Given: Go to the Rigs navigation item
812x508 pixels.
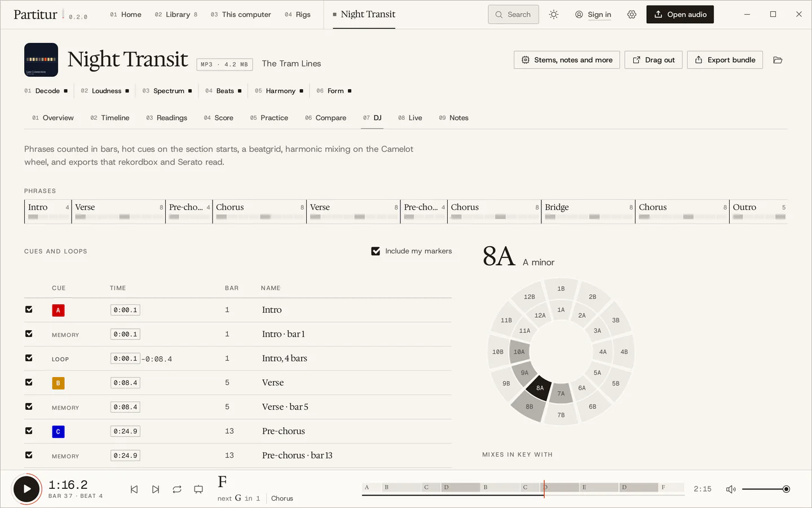Looking at the screenshot, I should [x=298, y=15].
